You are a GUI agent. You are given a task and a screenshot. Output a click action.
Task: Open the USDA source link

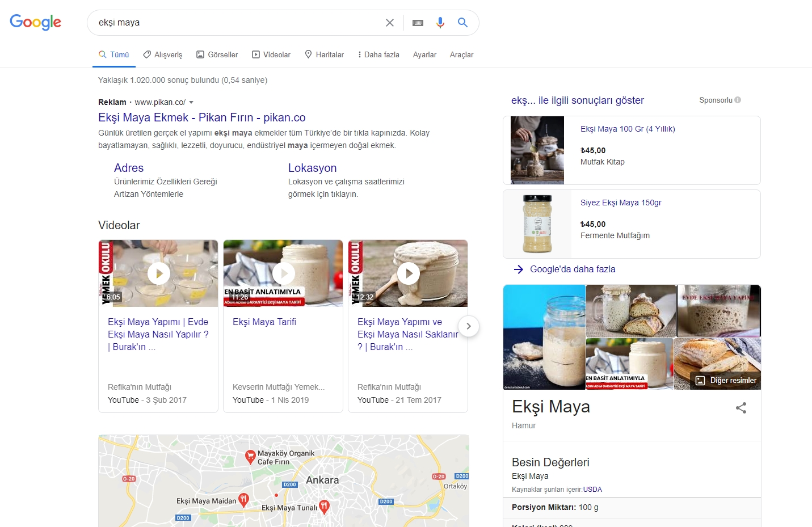point(592,490)
